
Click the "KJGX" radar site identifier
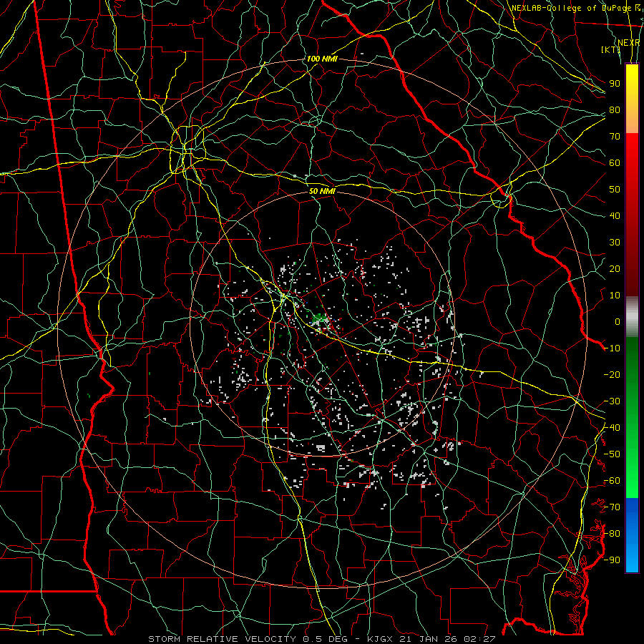pos(379,639)
